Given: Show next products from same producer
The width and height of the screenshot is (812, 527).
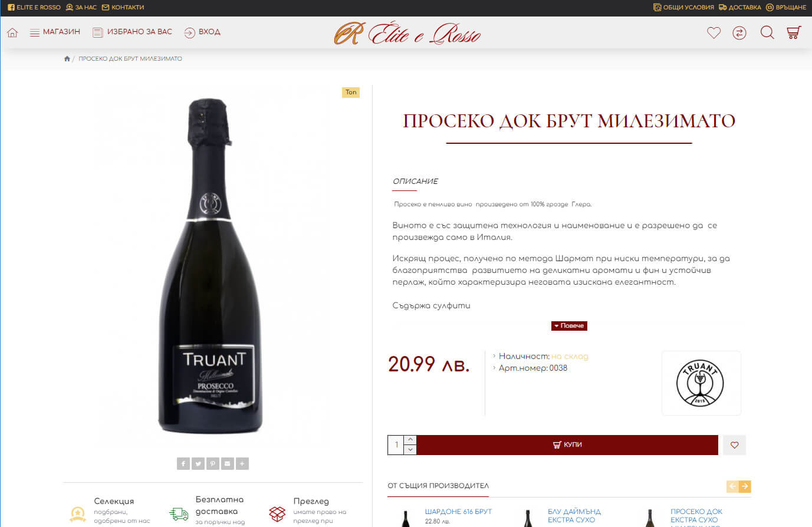Looking at the screenshot, I should [x=745, y=486].
